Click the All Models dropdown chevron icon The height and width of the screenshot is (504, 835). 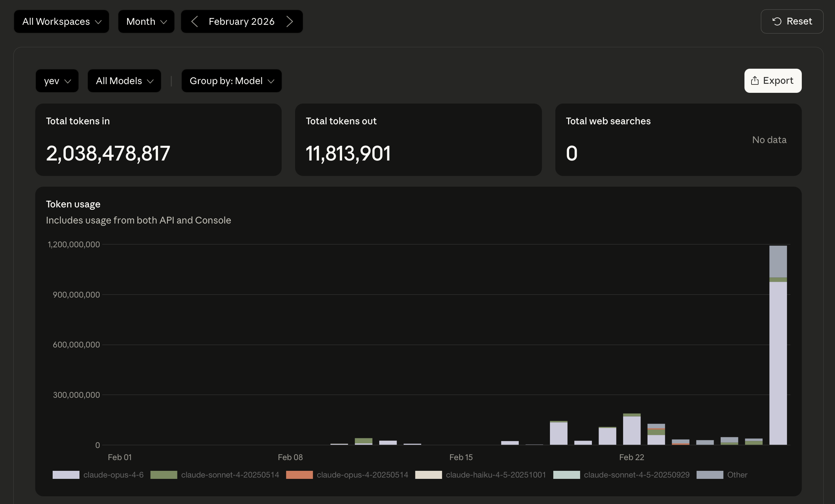(151, 81)
